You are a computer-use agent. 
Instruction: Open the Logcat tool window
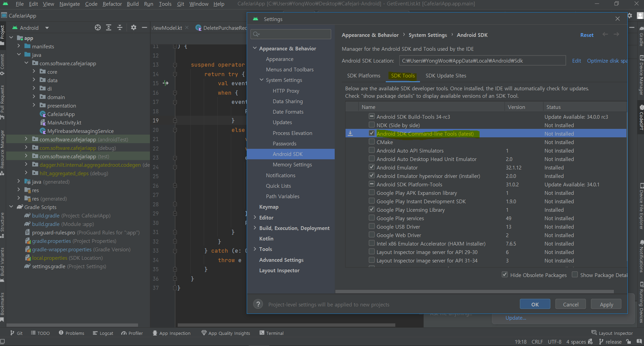[103, 333]
